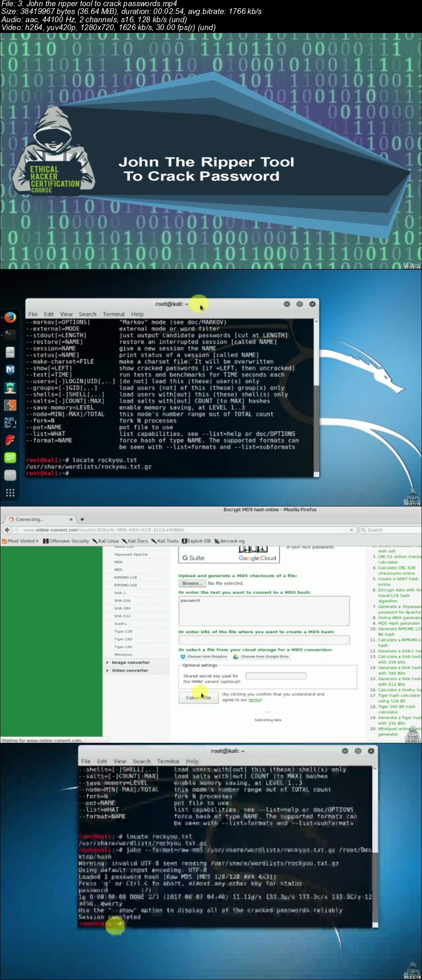422x980 pixels.
Task: Select MD5 in hash sidebar
Action: click(118, 569)
